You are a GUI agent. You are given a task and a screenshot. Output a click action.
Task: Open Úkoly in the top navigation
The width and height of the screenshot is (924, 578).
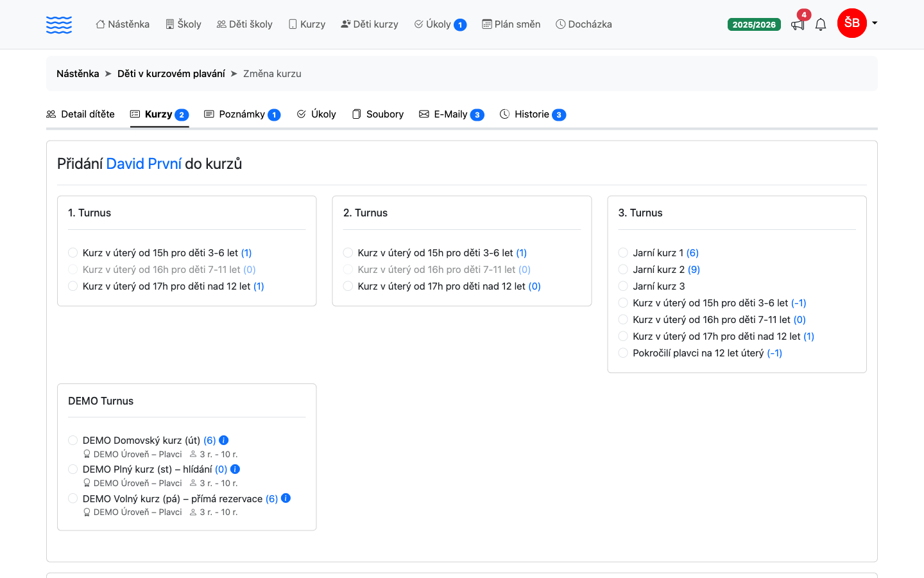tap(440, 24)
